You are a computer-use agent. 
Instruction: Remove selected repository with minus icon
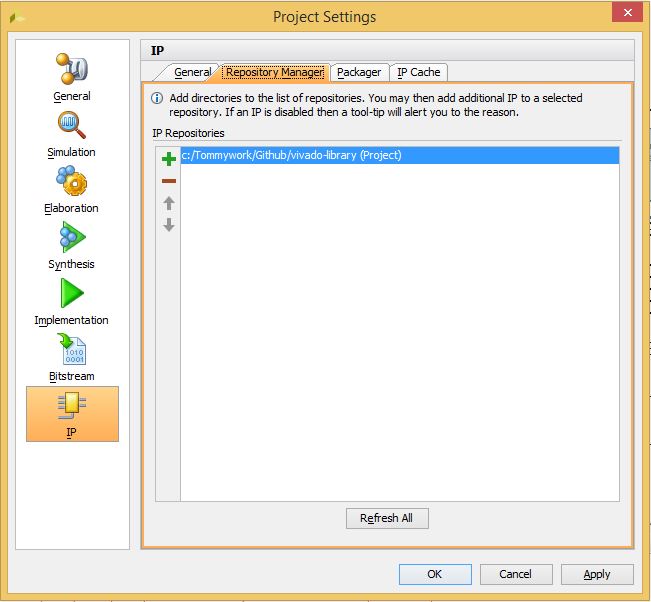pos(169,181)
